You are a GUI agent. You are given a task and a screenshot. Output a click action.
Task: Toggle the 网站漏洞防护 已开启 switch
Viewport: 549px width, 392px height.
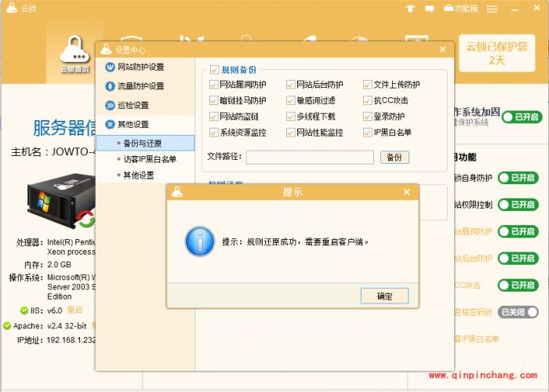[x=518, y=231]
